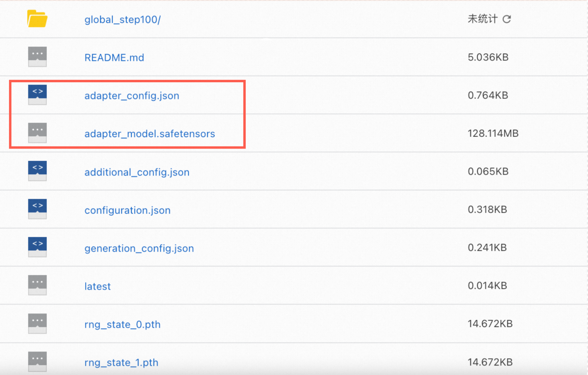588x375 pixels.
Task: Open generation_config.json file link
Action: click(139, 248)
